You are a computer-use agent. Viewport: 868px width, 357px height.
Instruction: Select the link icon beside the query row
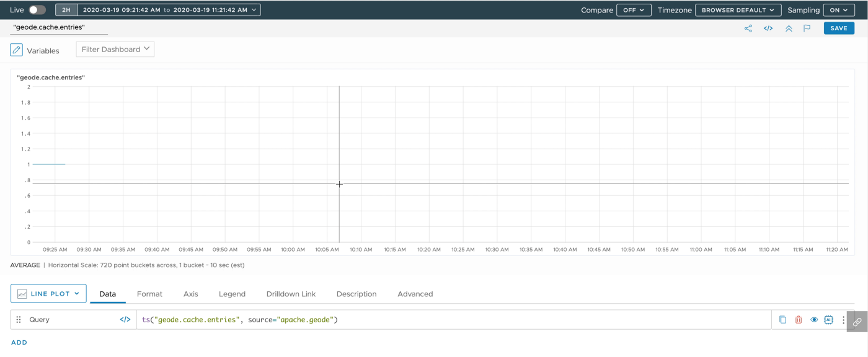(858, 319)
